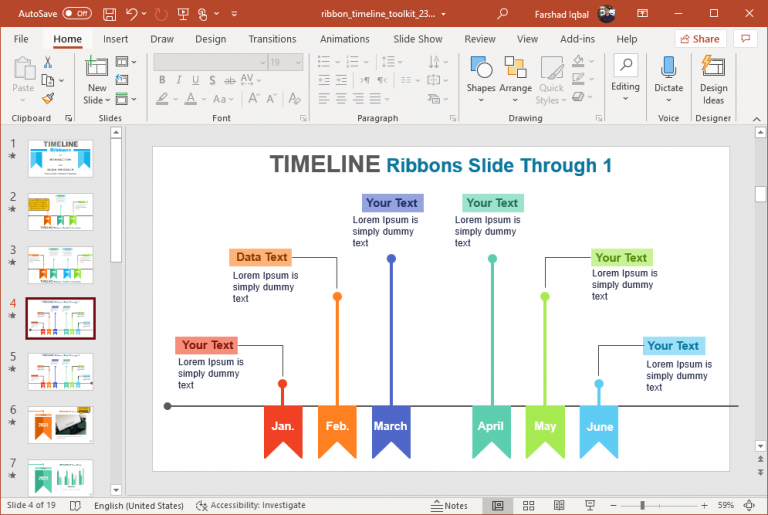Viewport: 768px width, 515px height.
Task: Switch to Insert tab
Action: [x=115, y=39]
